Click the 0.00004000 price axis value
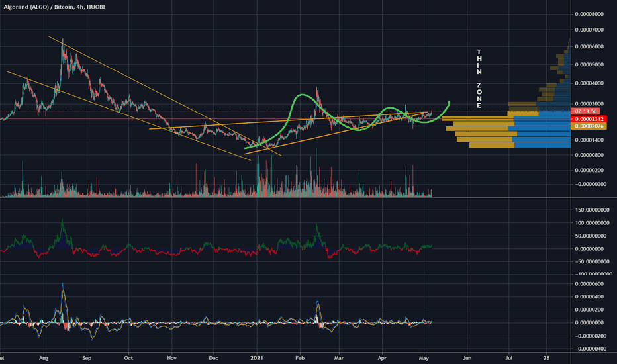This screenshot has width=617, height=364. pyautogui.click(x=589, y=83)
